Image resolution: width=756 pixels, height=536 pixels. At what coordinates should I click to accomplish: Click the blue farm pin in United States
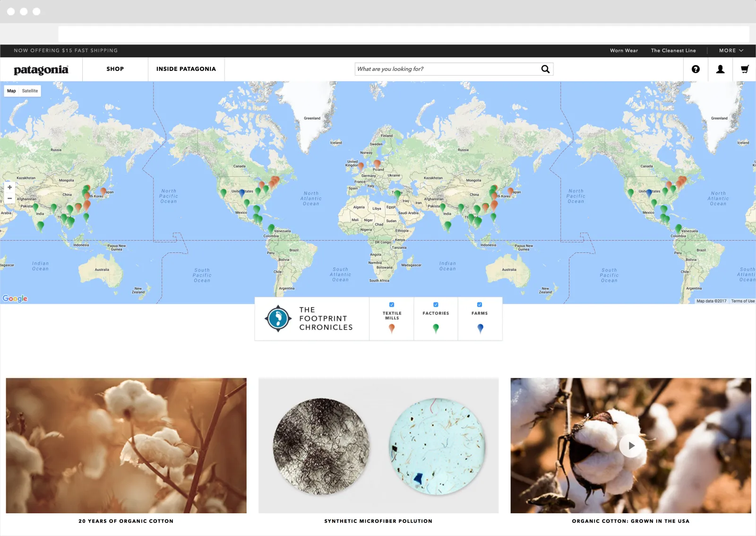(x=242, y=192)
